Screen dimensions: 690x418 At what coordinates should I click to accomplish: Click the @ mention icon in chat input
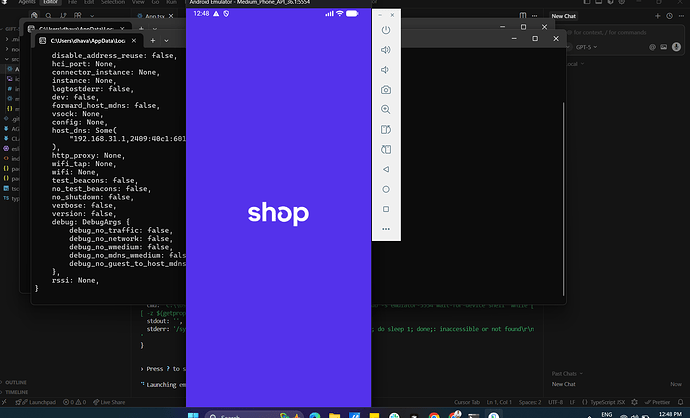[x=652, y=47]
